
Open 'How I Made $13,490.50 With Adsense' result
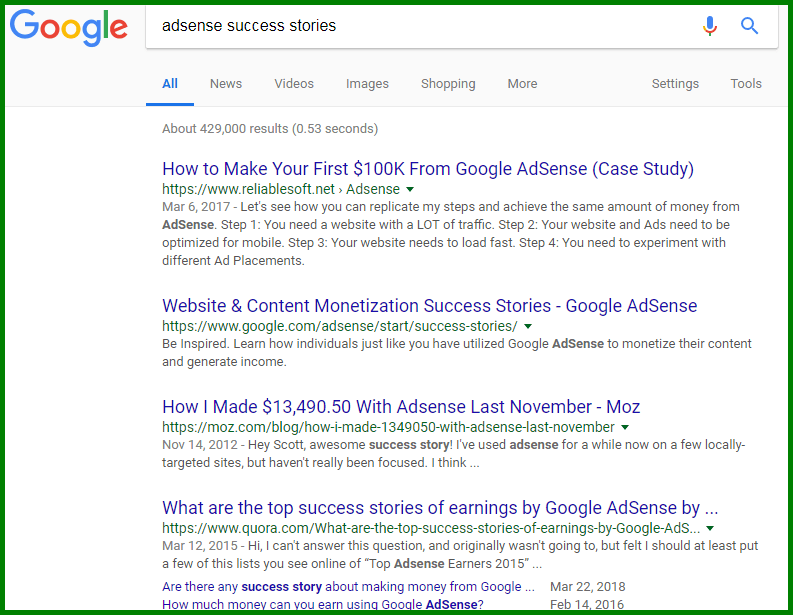tap(401, 407)
